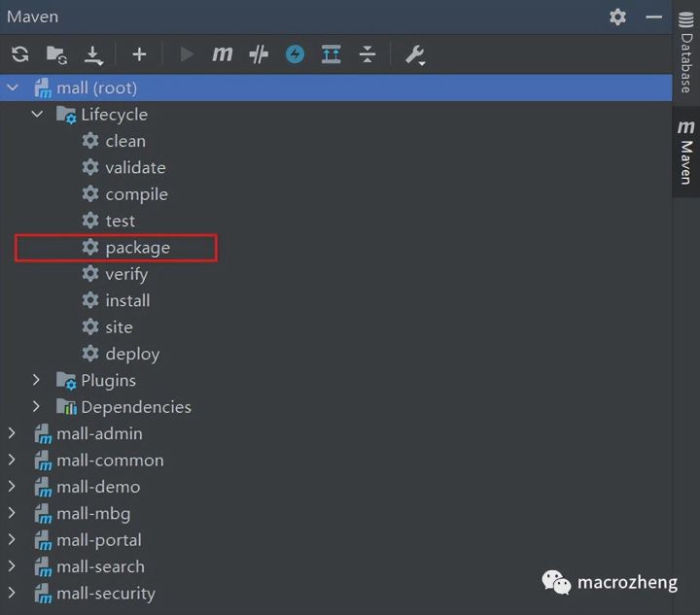Expand the Dependencies folder

[x=36, y=406]
